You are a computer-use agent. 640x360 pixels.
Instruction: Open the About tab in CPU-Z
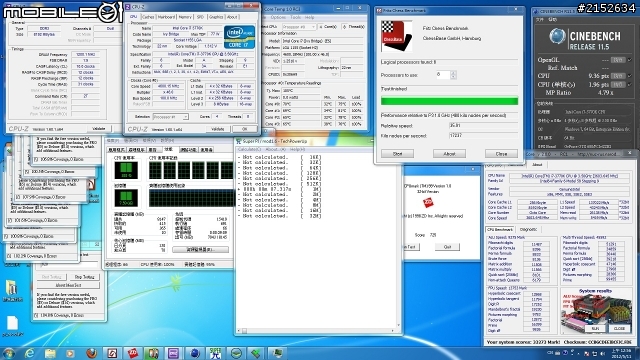point(232,17)
